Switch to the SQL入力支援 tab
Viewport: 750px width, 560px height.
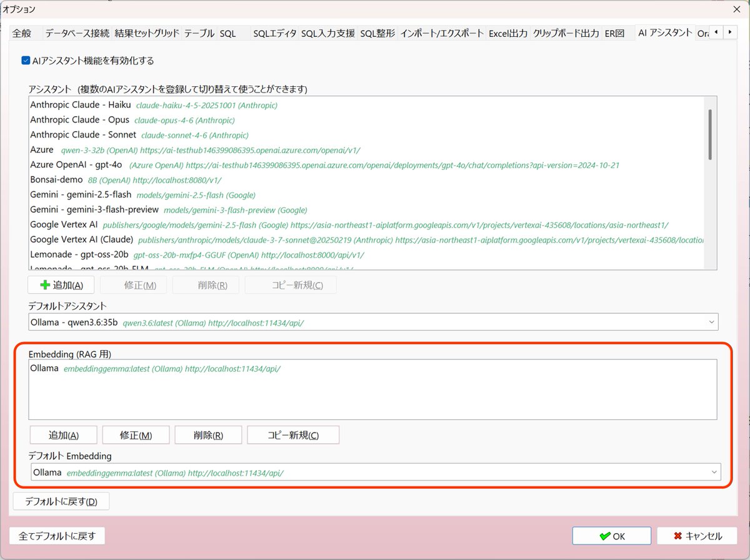328,33
